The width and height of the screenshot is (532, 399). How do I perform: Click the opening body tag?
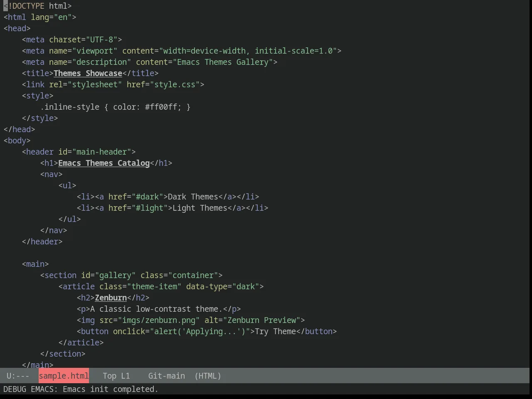17,140
